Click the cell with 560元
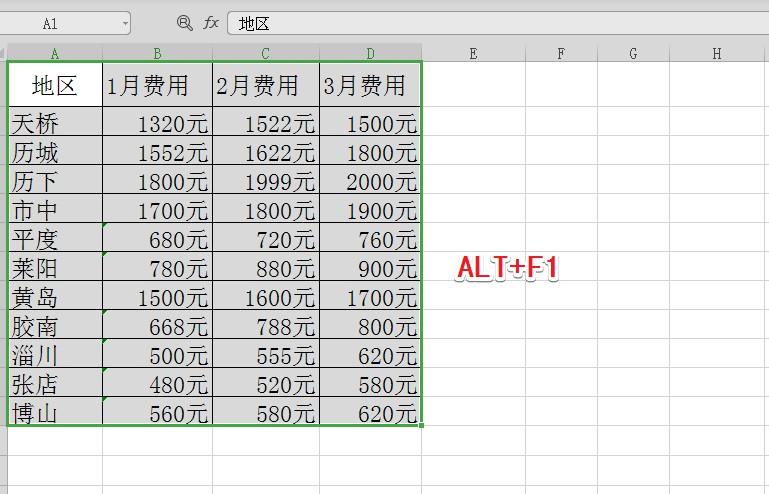This screenshot has height=494, width=769. 157,411
